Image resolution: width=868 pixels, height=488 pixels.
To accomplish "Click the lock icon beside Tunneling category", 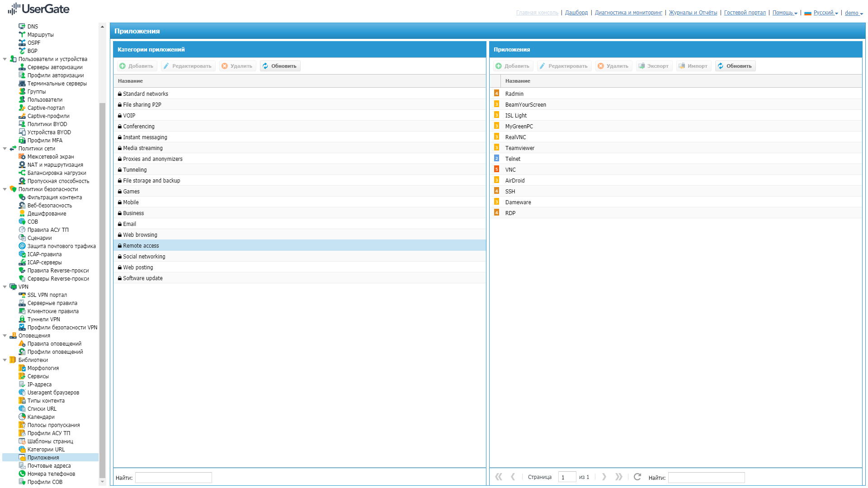I will pyautogui.click(x=120, y=170).
